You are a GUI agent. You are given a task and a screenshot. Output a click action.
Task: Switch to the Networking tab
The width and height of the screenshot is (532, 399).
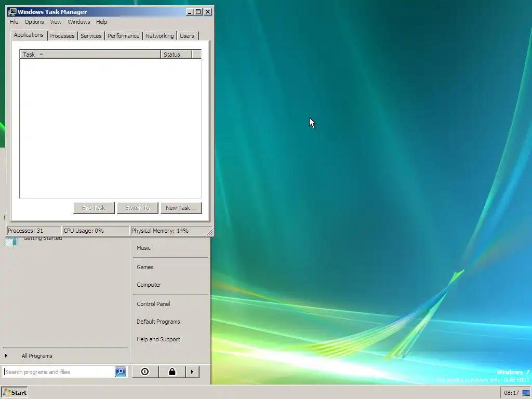click(x=159, y=36)
